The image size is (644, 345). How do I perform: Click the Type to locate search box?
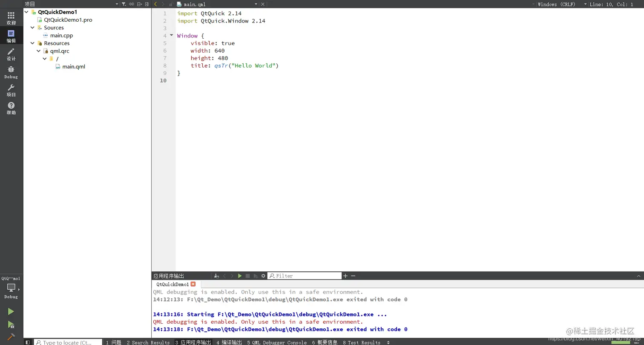coord(68,342)
